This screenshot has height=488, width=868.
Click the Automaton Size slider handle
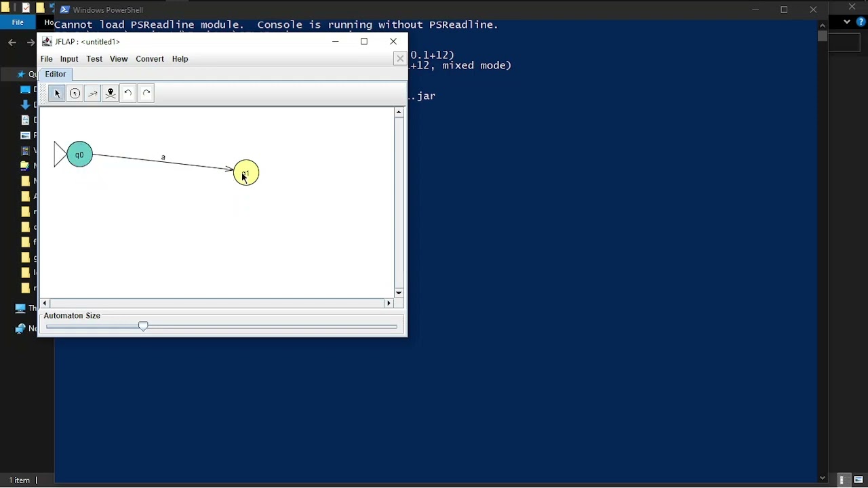point(143,326)
